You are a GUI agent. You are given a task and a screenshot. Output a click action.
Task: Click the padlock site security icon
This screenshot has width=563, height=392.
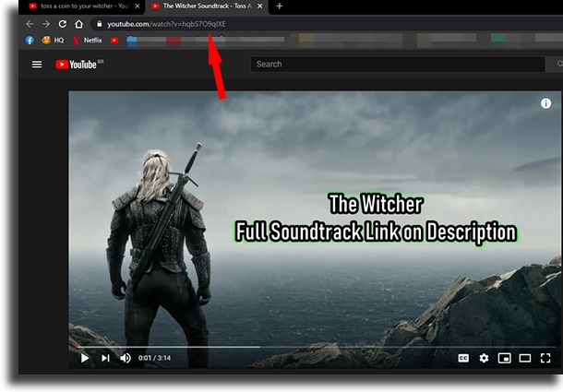(100, 24)
